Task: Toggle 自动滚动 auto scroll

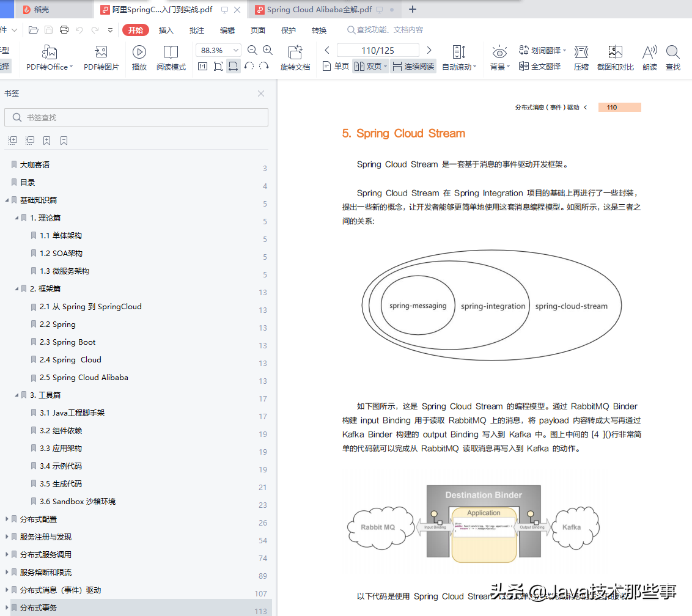Action: [459, 58]
